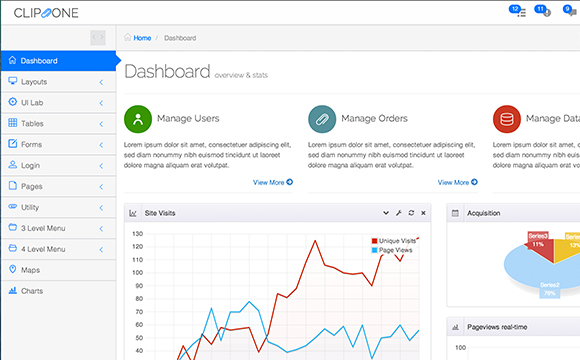Close the Site Visits panel

point(424,213)
